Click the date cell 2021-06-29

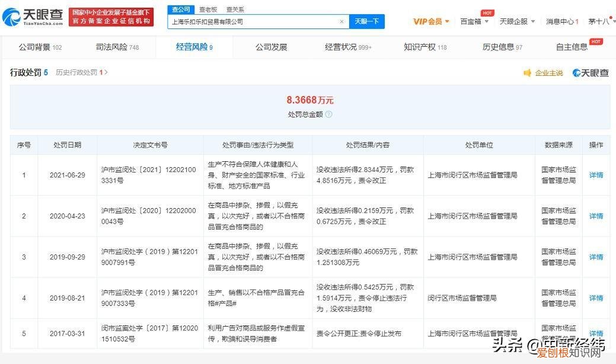pos(67,175)
